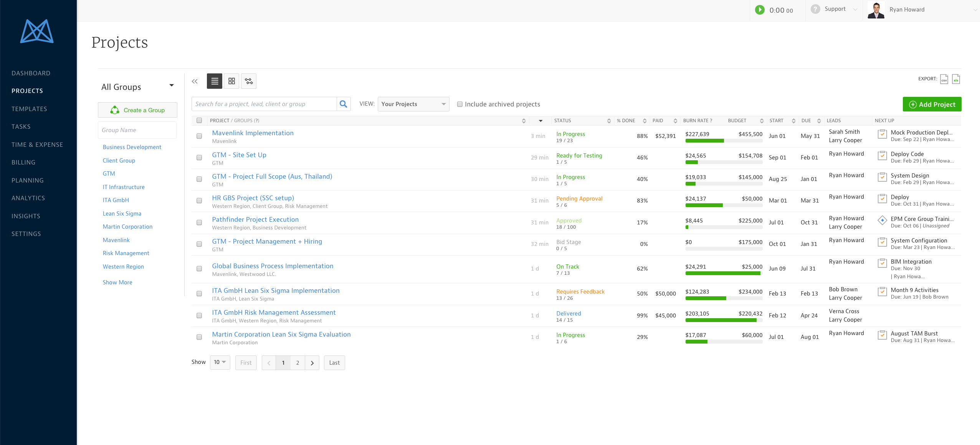
Task: Export projects as CSV file
Action: [944, 79]
